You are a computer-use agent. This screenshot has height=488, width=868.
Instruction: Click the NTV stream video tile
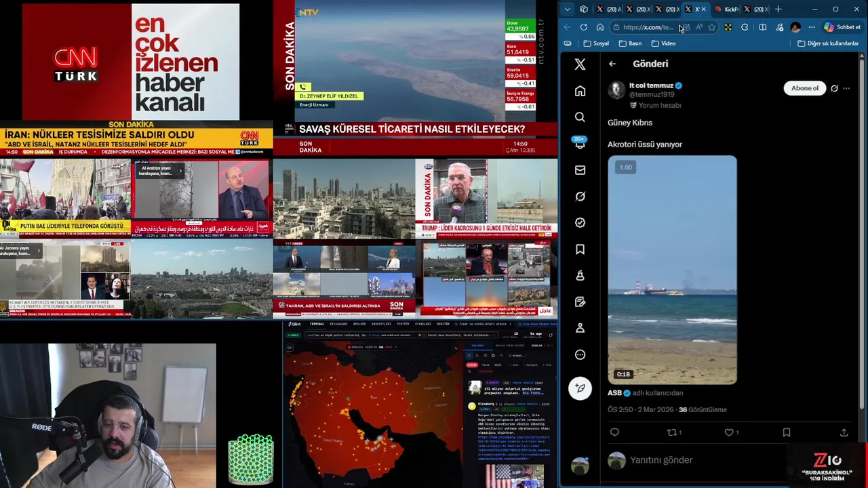[415, 78]
